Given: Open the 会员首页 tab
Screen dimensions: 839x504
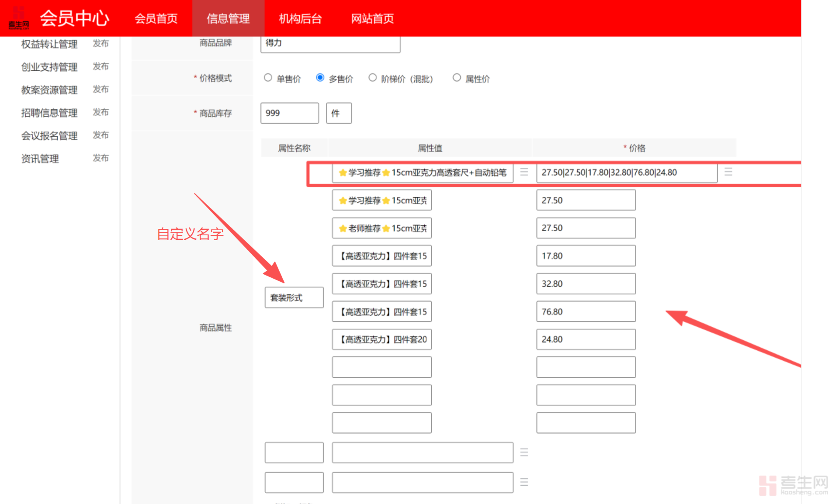Looking at the screenshot, I should pos(156,19).
